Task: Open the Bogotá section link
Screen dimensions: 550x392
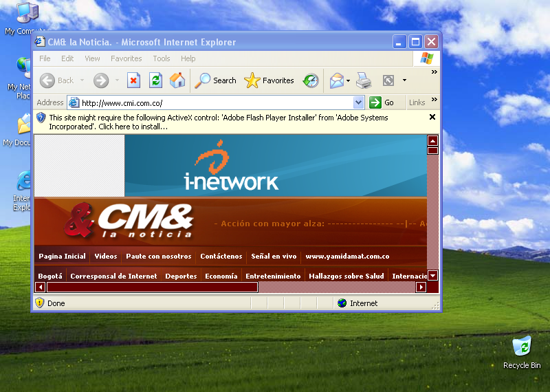Action: (49, 276)
